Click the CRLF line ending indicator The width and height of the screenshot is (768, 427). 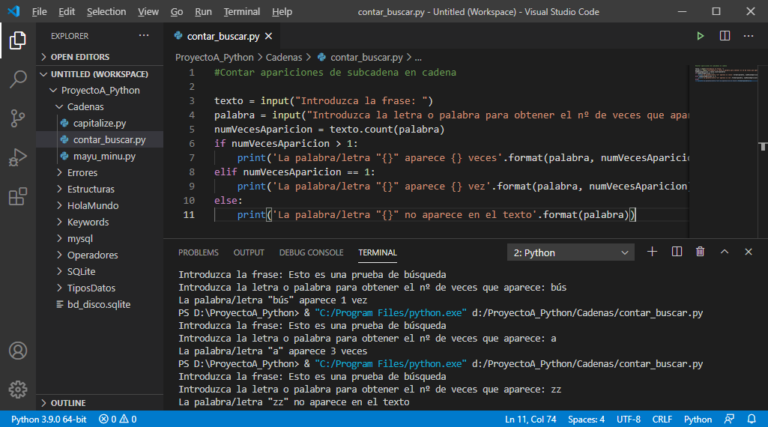(662, 419)
